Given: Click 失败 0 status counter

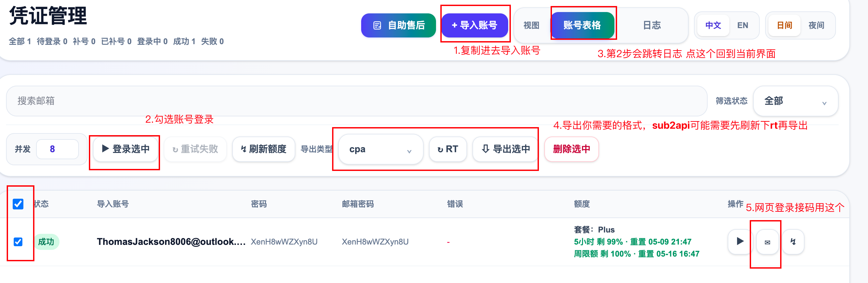Looking at the screenshot, I should [x=212, y=41].
